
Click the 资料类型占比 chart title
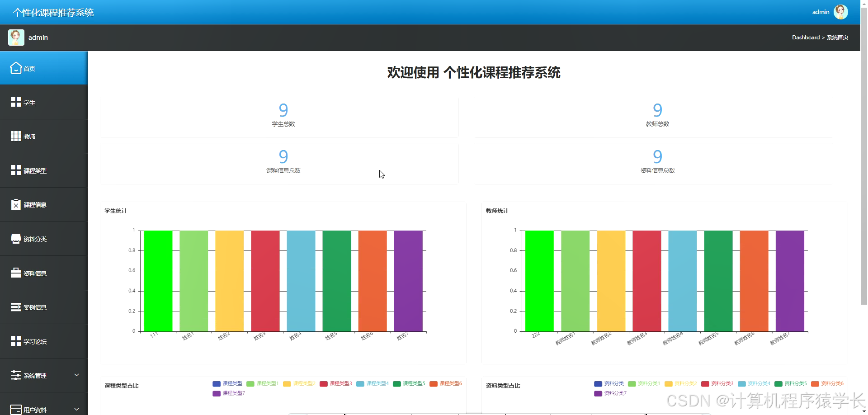(503, 386)
